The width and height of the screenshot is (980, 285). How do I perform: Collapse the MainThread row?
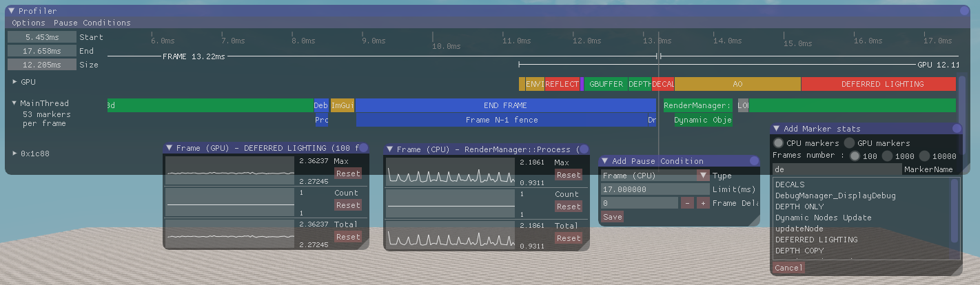coord(14,104)
